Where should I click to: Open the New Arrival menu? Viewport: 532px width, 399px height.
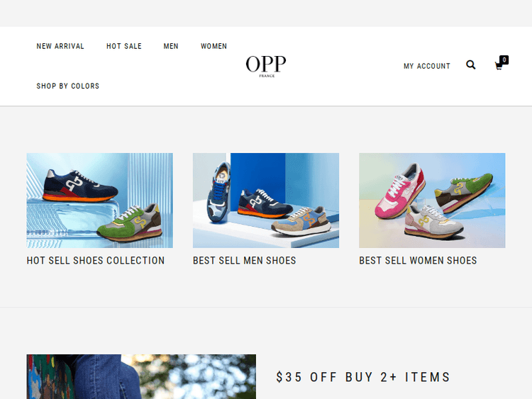[x=60, y=46]
